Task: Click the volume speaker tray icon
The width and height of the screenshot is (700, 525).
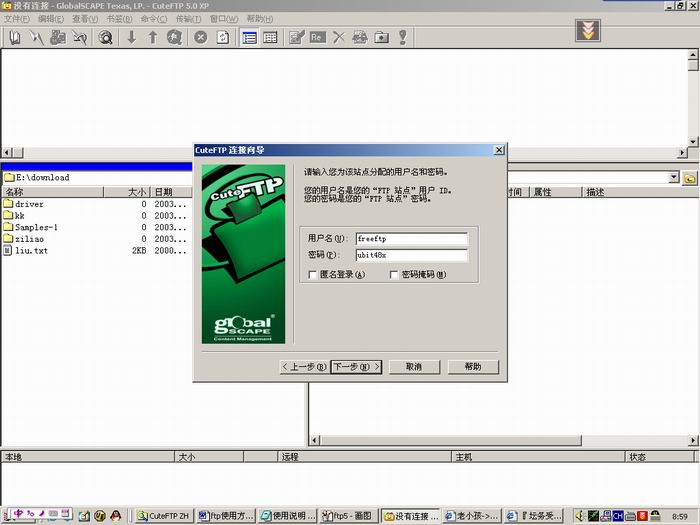Action: coord(580,516)
